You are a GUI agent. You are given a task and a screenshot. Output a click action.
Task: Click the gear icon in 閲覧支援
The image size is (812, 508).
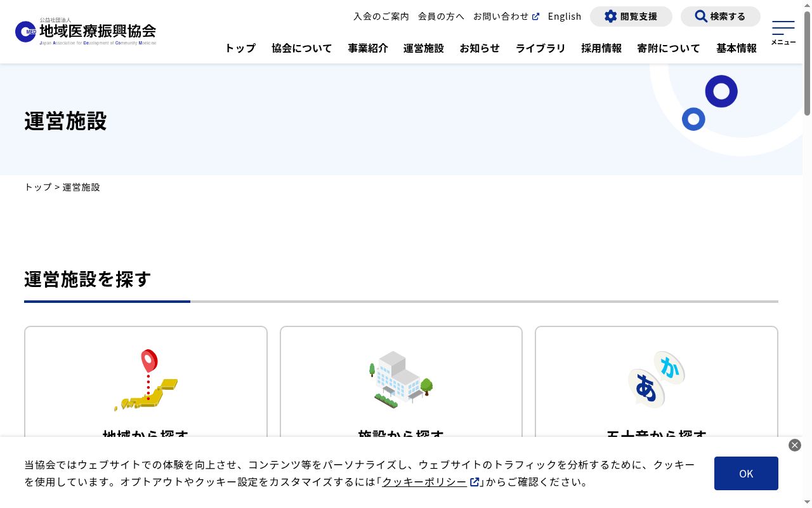click(x=610, y=17)
